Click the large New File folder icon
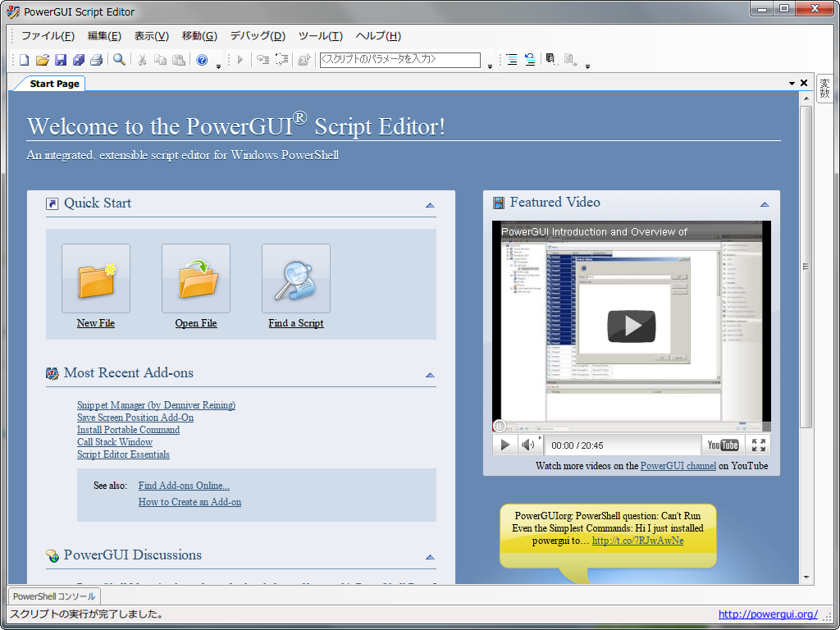The height and width of the screenshot is (630, 840). (96, 279)
